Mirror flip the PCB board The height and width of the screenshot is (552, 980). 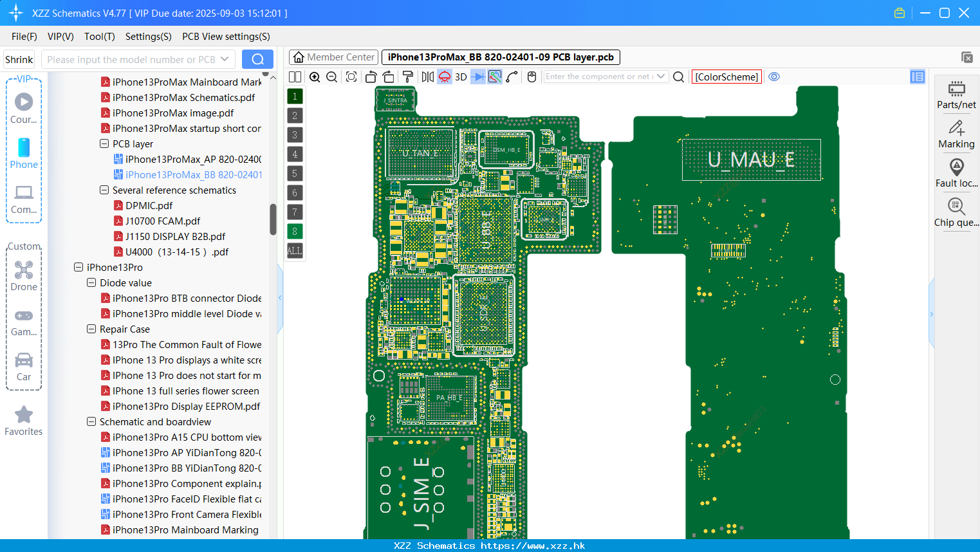tap(427, 77)
